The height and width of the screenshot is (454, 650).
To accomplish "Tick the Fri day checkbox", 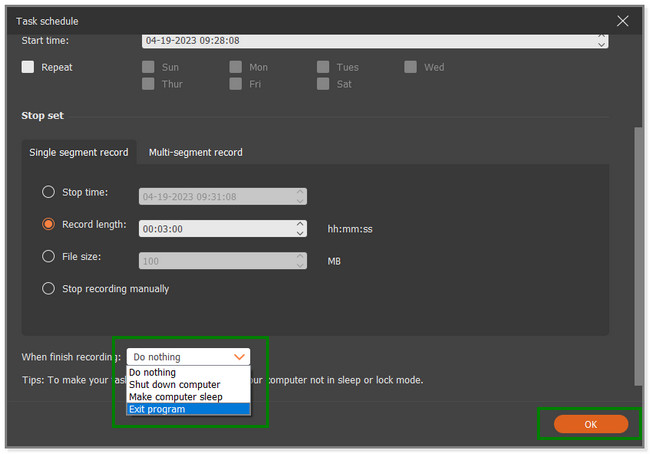I will (x=235, y=85).
